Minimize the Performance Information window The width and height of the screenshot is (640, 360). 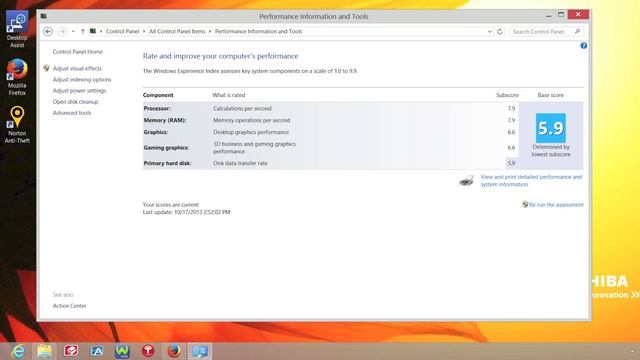coord(549,16)
